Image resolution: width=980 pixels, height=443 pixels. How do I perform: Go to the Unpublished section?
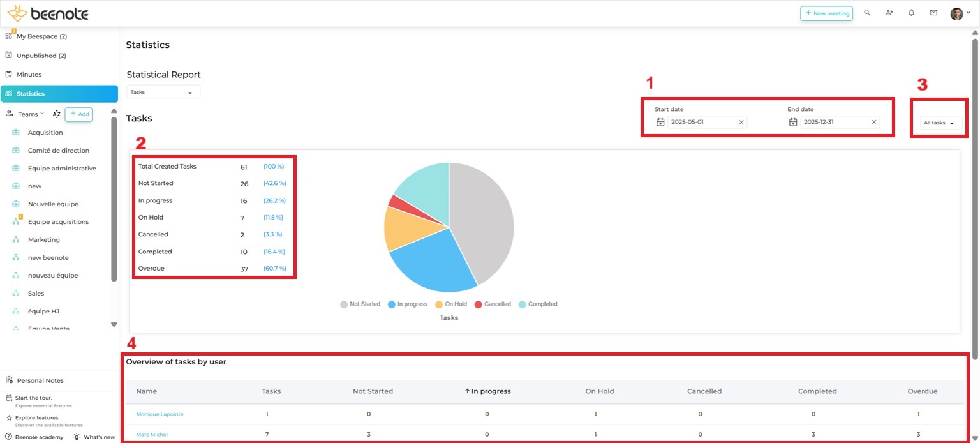[41, 56]
